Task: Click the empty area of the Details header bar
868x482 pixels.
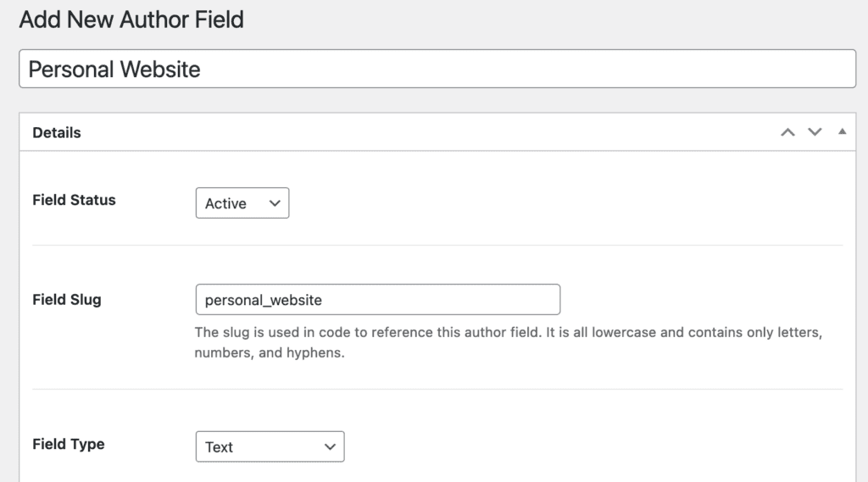Action: [x=424, y=132]
